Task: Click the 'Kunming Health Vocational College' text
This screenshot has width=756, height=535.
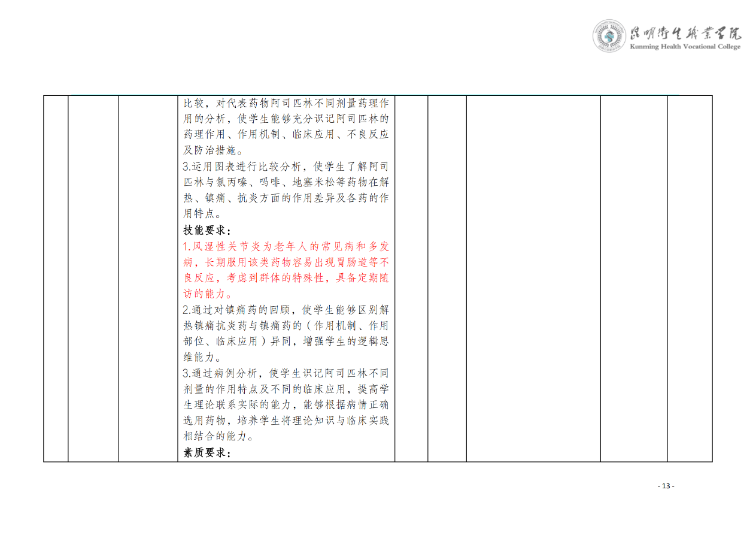Action: click(x=685, y=47)
